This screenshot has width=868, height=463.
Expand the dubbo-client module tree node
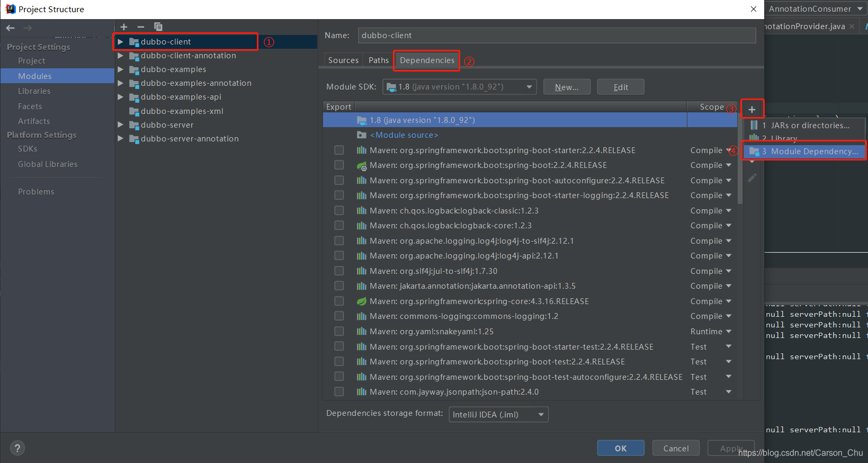[121, 42]
